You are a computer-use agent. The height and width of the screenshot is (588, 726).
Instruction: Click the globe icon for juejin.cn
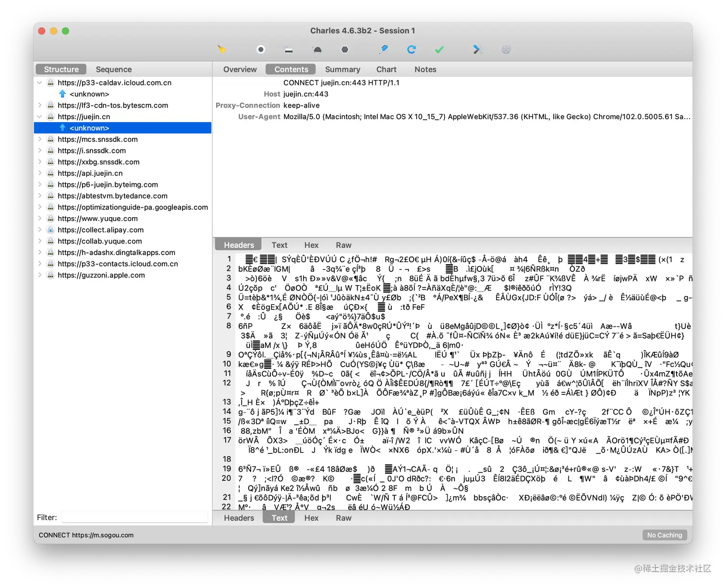pos(50,117)
